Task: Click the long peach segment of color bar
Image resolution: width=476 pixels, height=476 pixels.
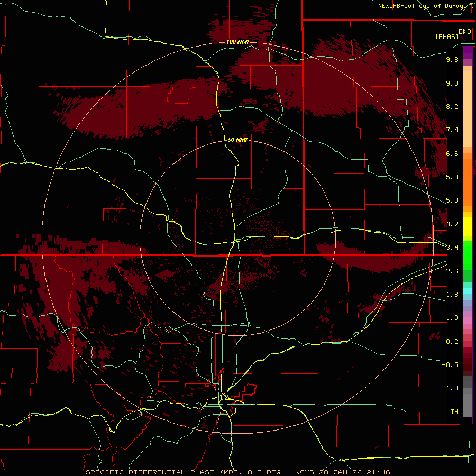Action: pos(467,109)
